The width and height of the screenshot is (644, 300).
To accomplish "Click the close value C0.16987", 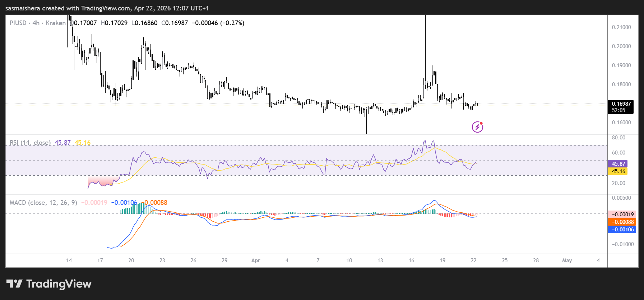I will tap(175, 23).
